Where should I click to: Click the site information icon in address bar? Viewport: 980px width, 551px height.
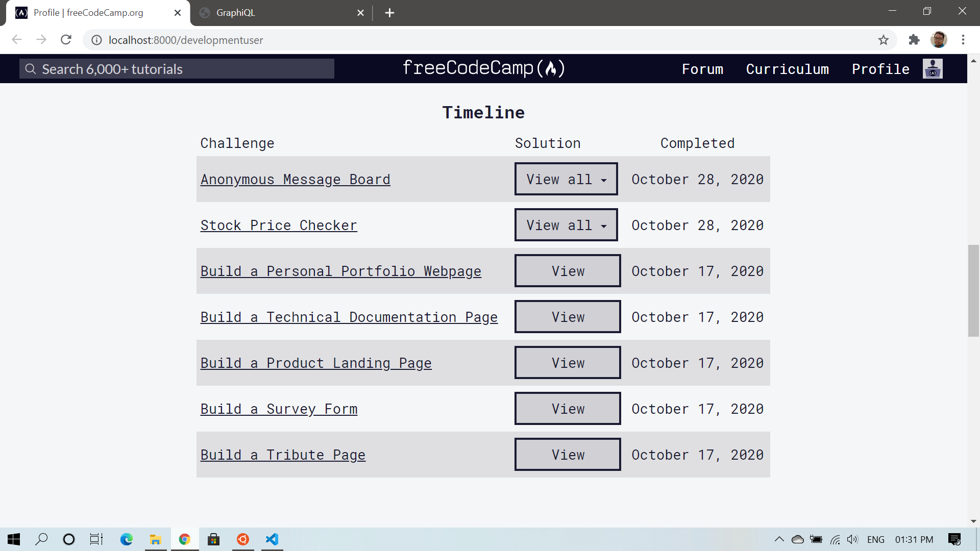[x=96, y=40]
